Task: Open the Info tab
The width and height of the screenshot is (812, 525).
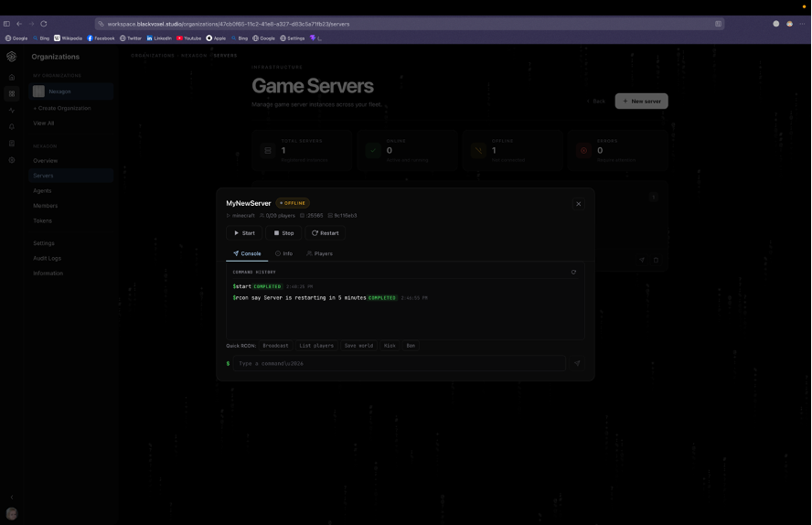Action: pos(283,253)
